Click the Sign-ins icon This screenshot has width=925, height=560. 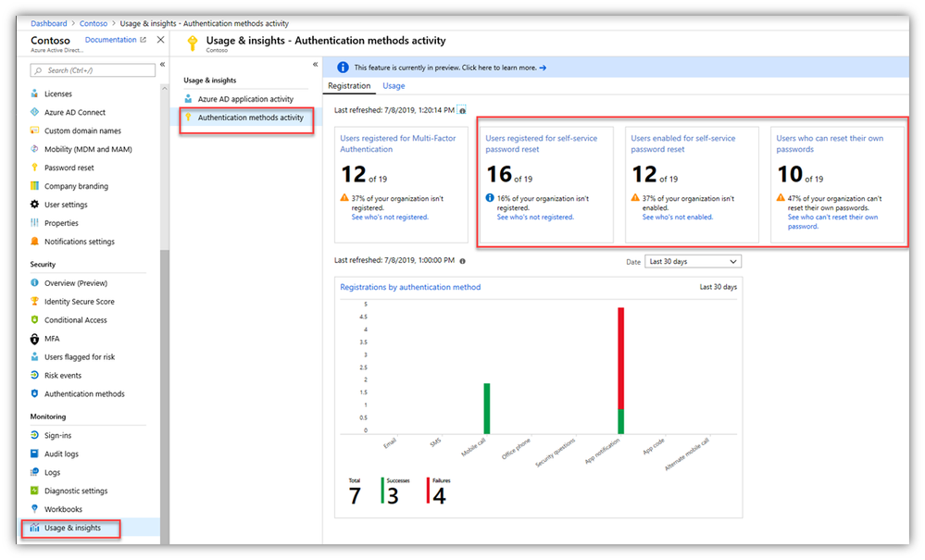pyautogui.click(x=34, y=435)
